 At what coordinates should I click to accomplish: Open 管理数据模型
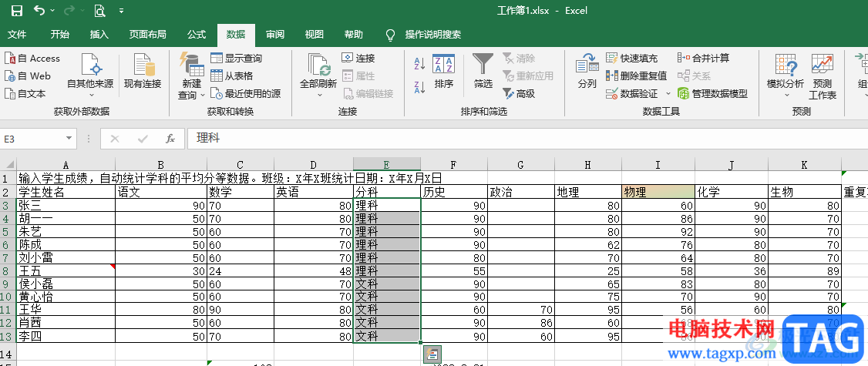(713, 93)
